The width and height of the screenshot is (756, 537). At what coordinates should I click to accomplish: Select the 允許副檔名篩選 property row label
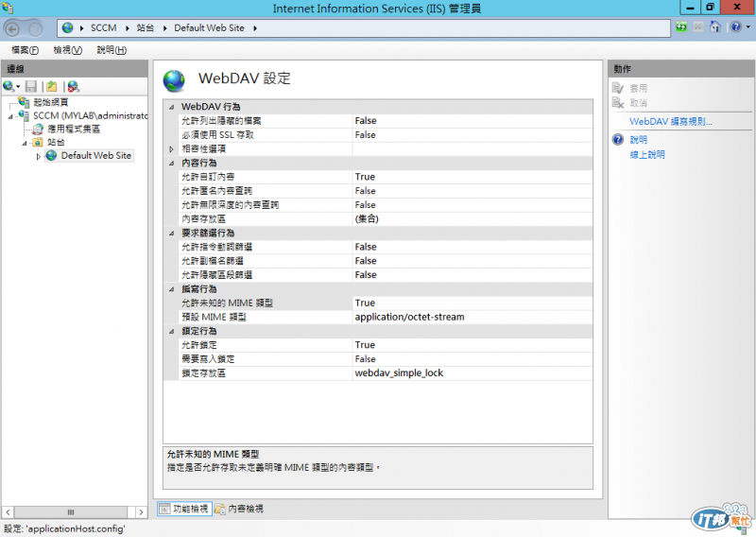[x=212, y=261]
